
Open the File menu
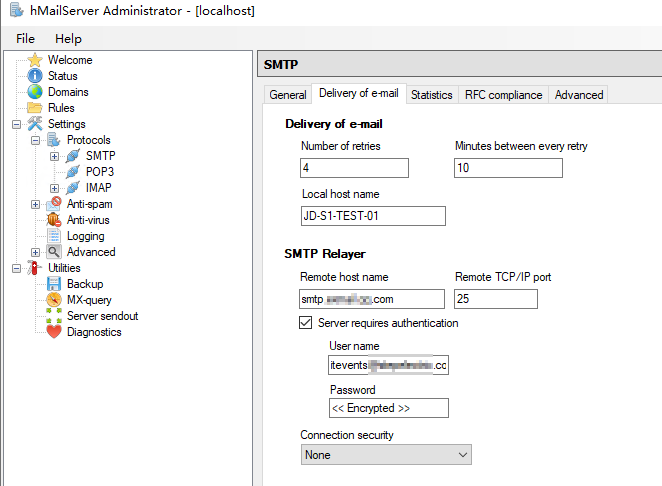pyautogui.click(x=25, y=39)
